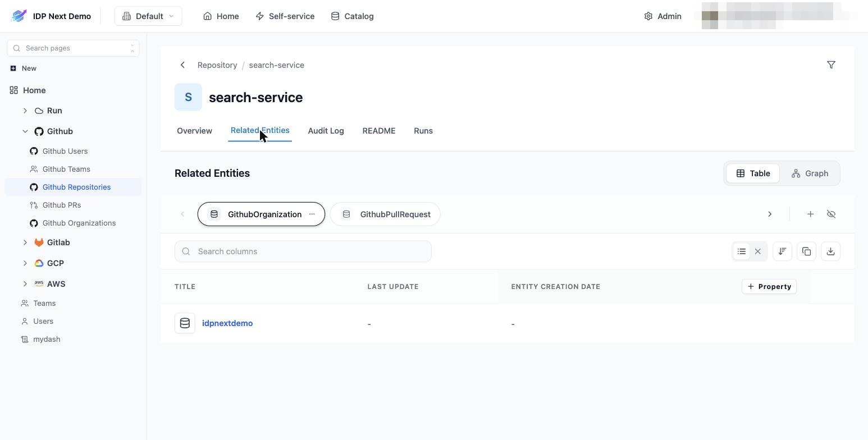Expand the AWS folder in sidebar
The width and height of the screenshot is (868, 440).
click(x=25, y=284)
